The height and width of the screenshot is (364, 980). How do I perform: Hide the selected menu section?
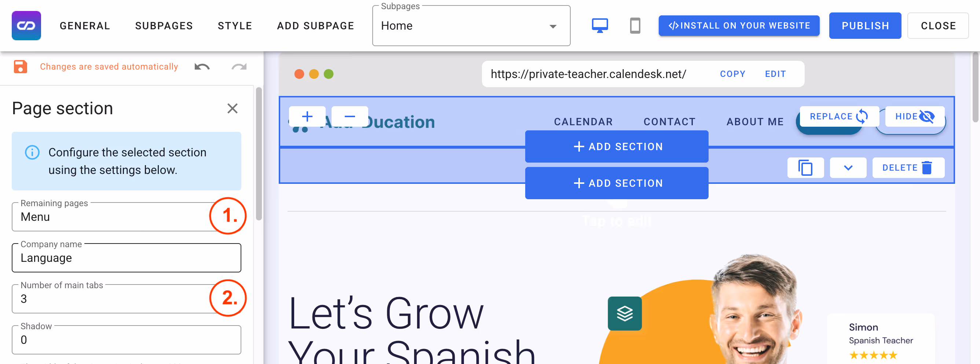click(914, 116)
